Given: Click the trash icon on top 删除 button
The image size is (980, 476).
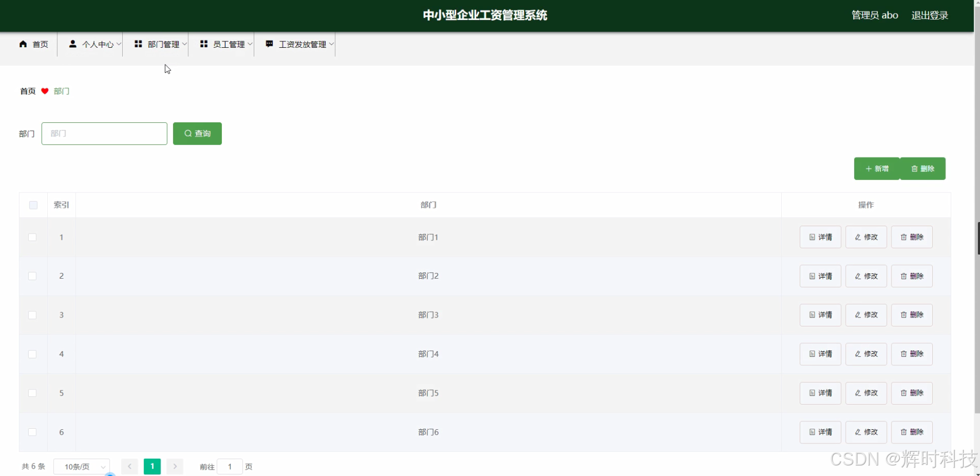Looking at the screenshot, I should pyautogui.click(x=914, y=168).
